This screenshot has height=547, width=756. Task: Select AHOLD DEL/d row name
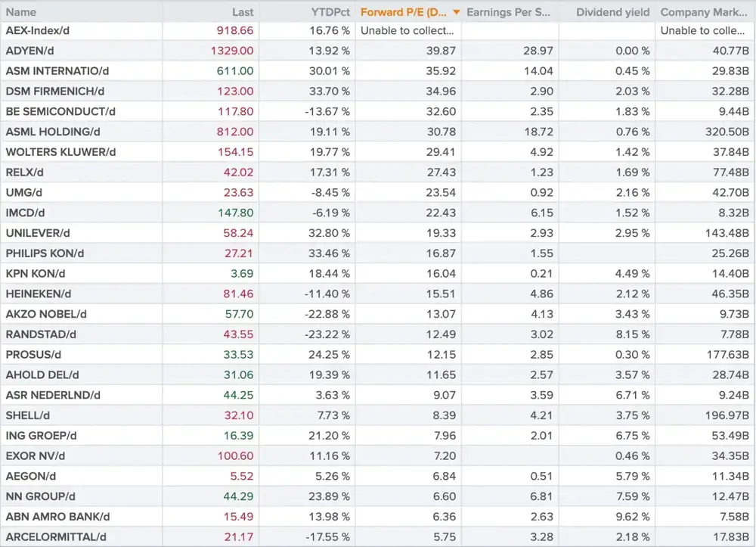click(x=42, y=375)
